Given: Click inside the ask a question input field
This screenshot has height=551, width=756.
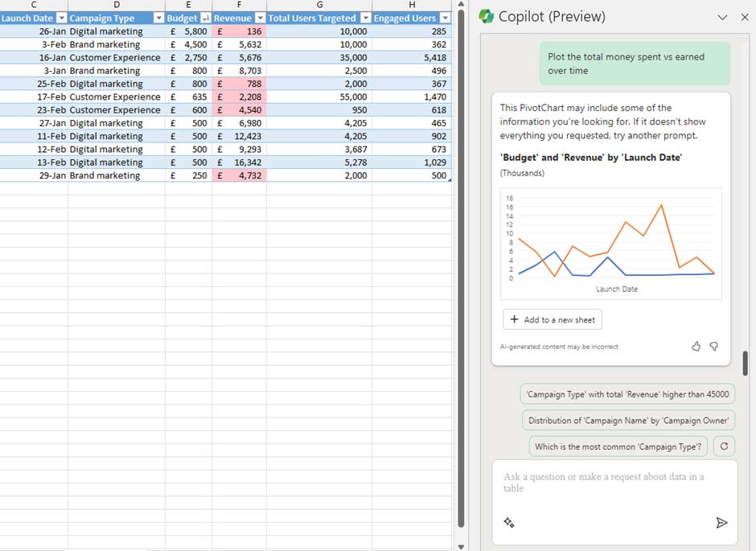Looking at the screenshot, I should tap(611, 483).
